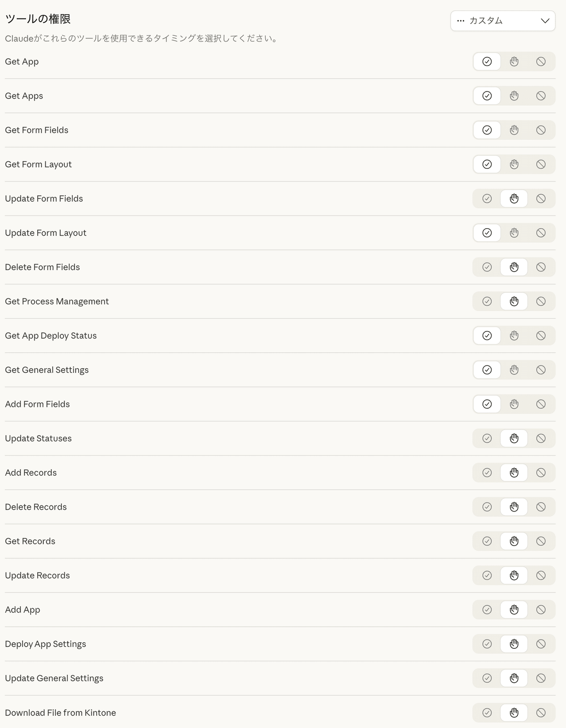Block Download File from Kintone
Screen dimensions: 566x728
click(x=541, y=713)
